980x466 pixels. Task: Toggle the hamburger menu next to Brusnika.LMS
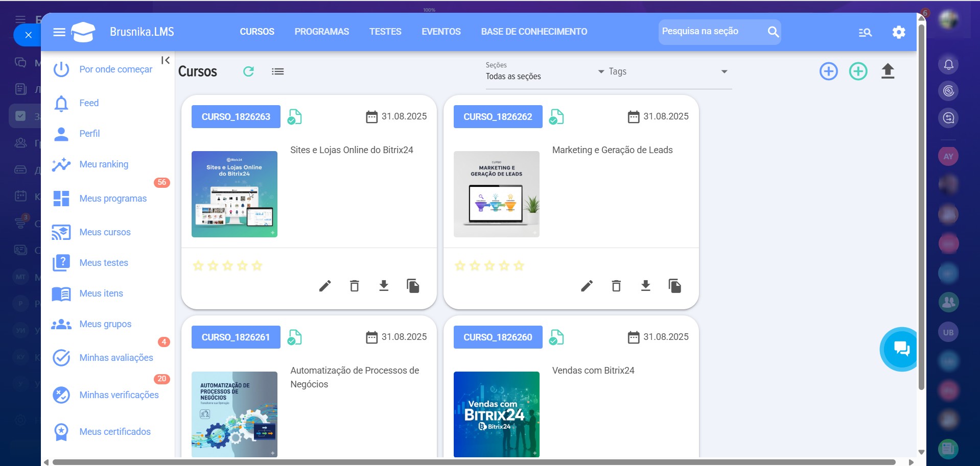[x=59, y=32]
